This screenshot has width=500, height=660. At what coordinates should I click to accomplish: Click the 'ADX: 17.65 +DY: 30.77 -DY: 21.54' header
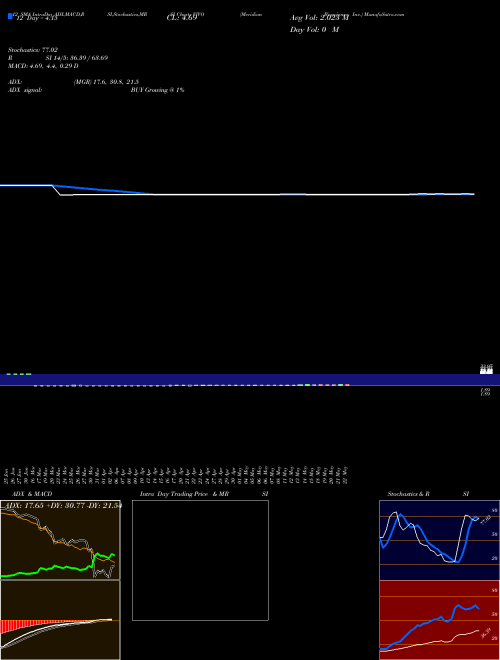click(x=64, y=506)
